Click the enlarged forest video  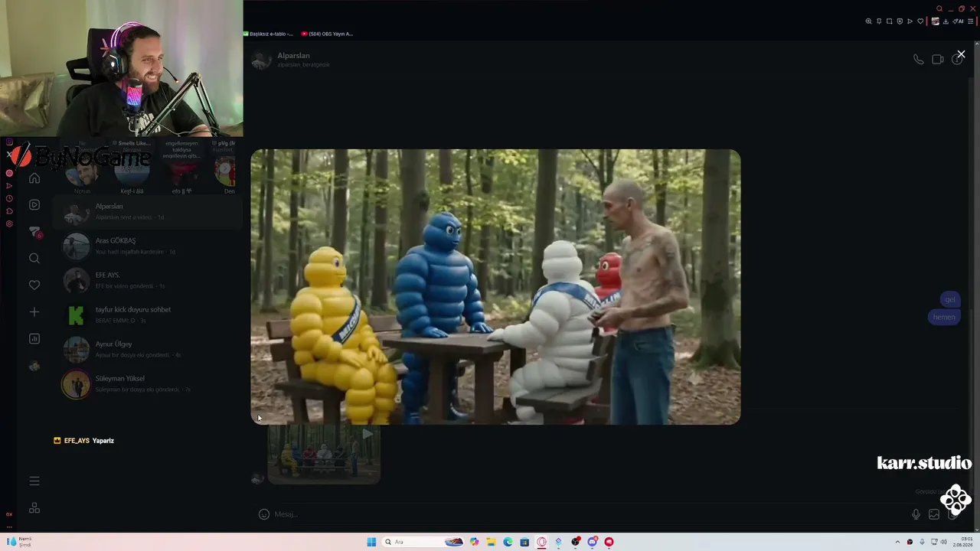click(x=495, y=287)
